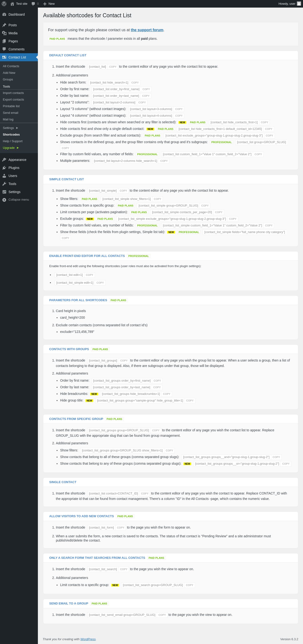Open the Howdy, user account menu

pos(289,4)
